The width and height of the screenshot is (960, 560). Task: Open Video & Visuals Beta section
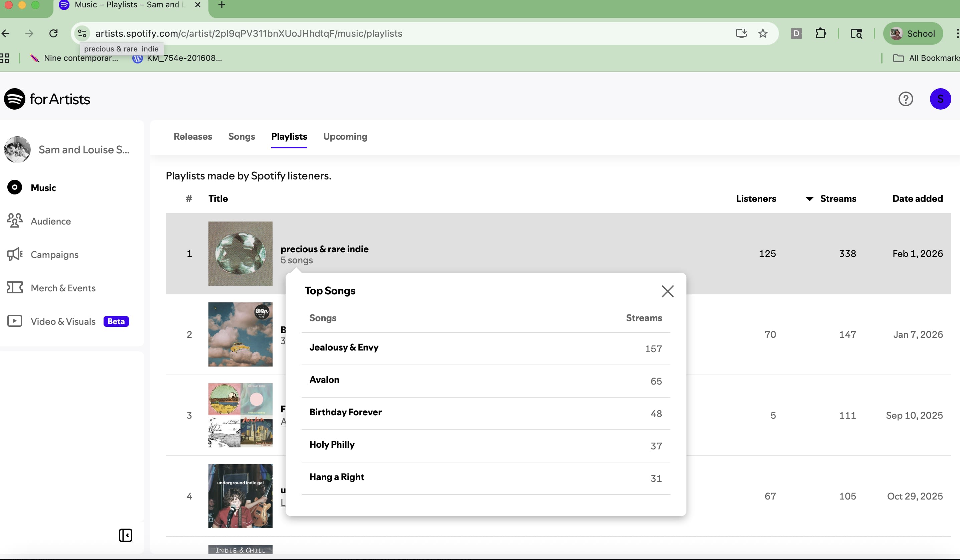[x=63, y=321]
